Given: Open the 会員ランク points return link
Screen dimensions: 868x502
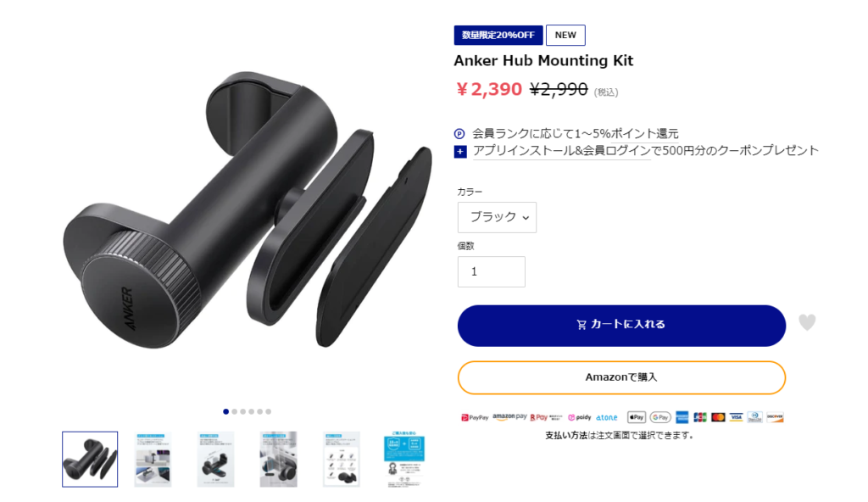Looking at the screenshot, I should click(576, 133).
